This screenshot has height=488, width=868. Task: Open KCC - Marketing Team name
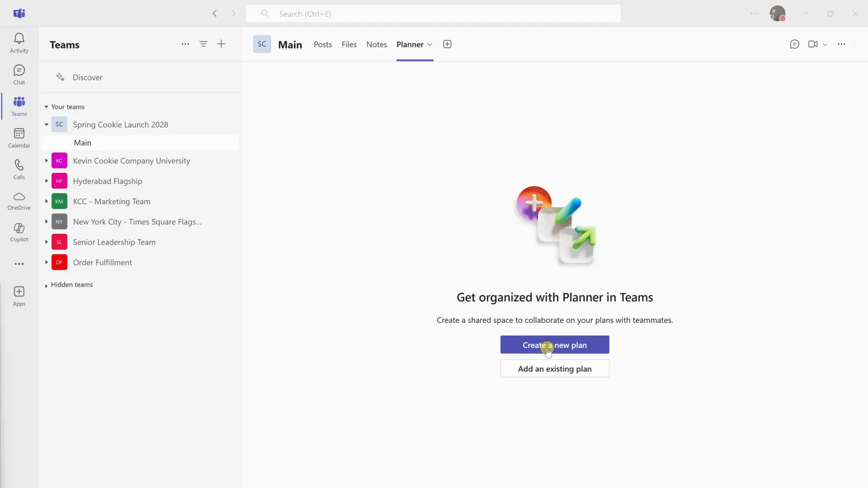click(112, 202)
